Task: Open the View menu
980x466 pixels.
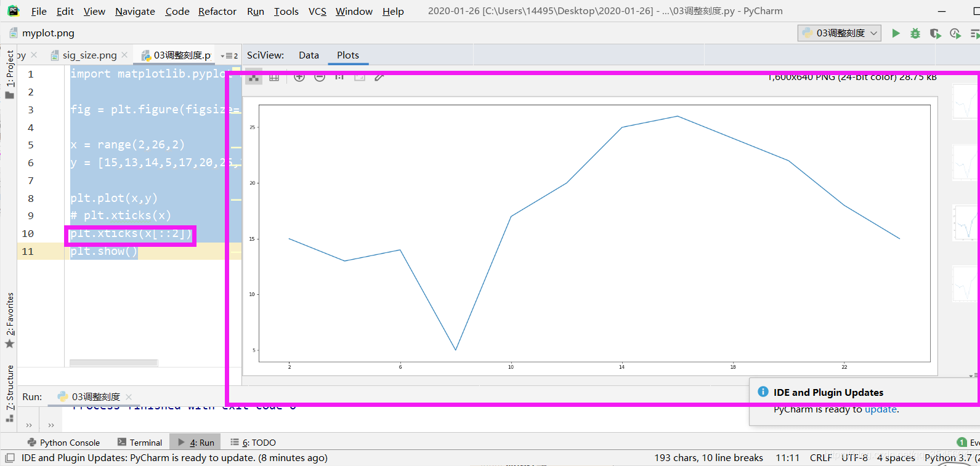Action: coord(94,11)
